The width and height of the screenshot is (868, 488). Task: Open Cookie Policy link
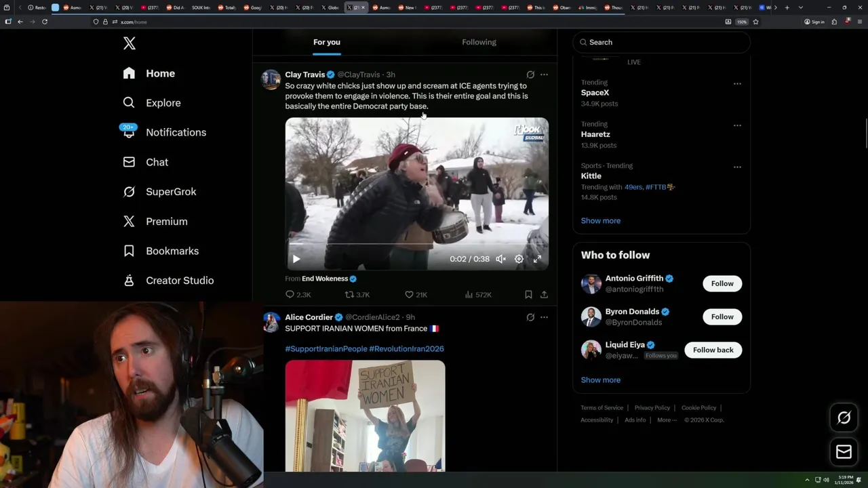(x=698, y=408)
